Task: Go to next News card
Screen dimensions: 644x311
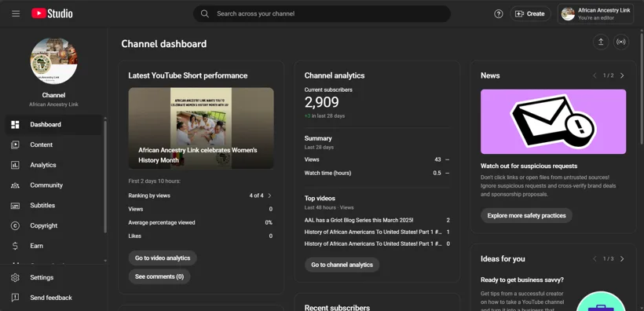Action: coord(622,75)
